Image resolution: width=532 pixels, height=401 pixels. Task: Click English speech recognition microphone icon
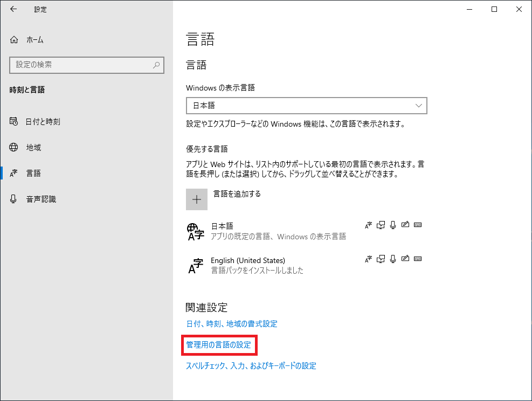pos(393,259)
